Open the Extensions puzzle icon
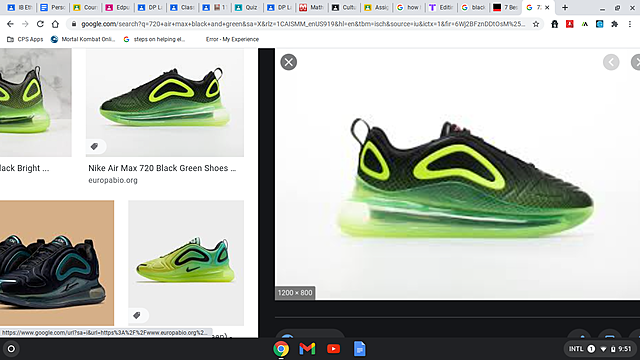The height and width of the screenshot is (360, 640). [x=614, y=24]
